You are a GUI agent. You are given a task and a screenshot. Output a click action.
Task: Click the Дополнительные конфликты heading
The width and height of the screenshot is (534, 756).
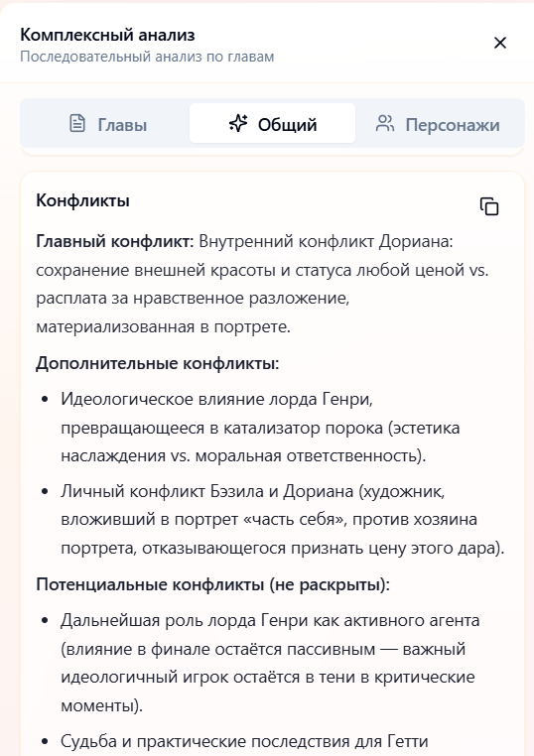click(158, 363)
